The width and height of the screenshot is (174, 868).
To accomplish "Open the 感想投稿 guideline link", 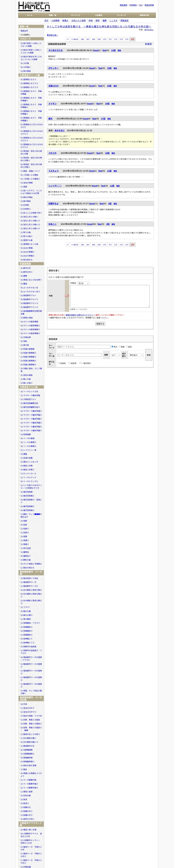I will (x=79, y=315).
